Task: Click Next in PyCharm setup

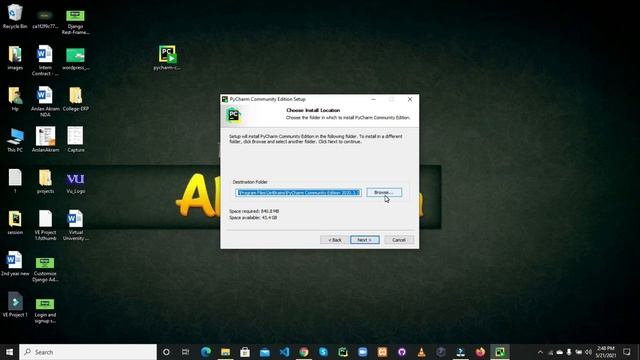Action: coord(364,240)
